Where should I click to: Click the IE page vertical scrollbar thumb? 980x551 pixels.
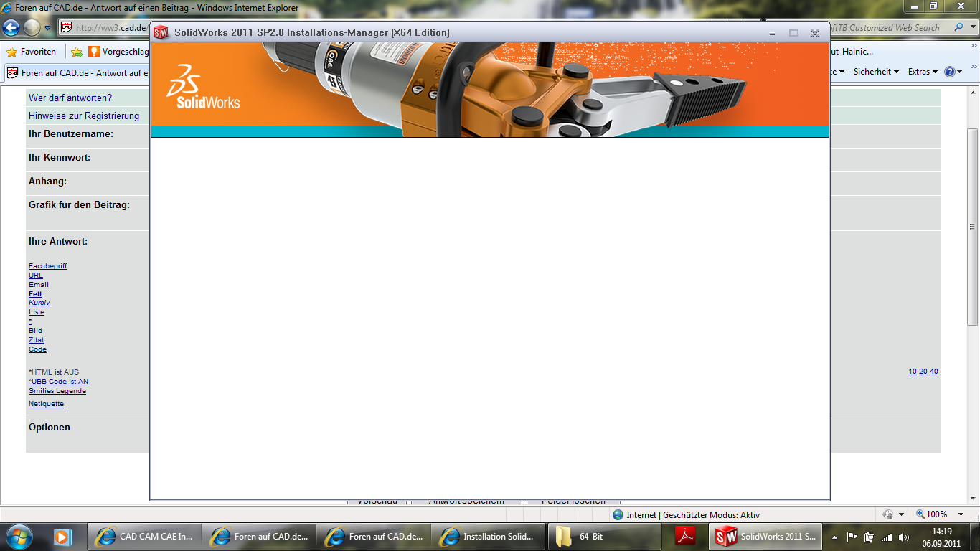(973, 227)
